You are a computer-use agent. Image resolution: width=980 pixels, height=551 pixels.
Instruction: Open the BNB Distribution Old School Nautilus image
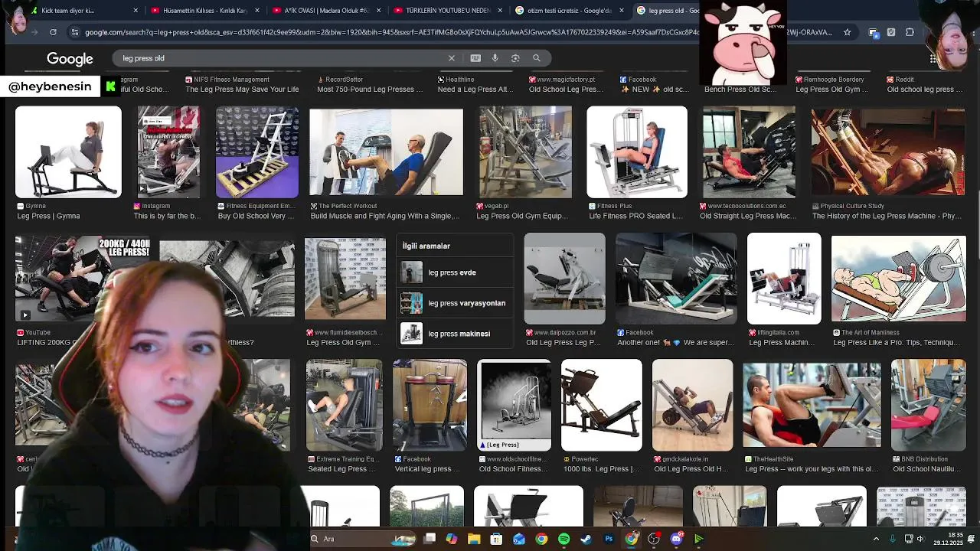[x=928, y=405]
